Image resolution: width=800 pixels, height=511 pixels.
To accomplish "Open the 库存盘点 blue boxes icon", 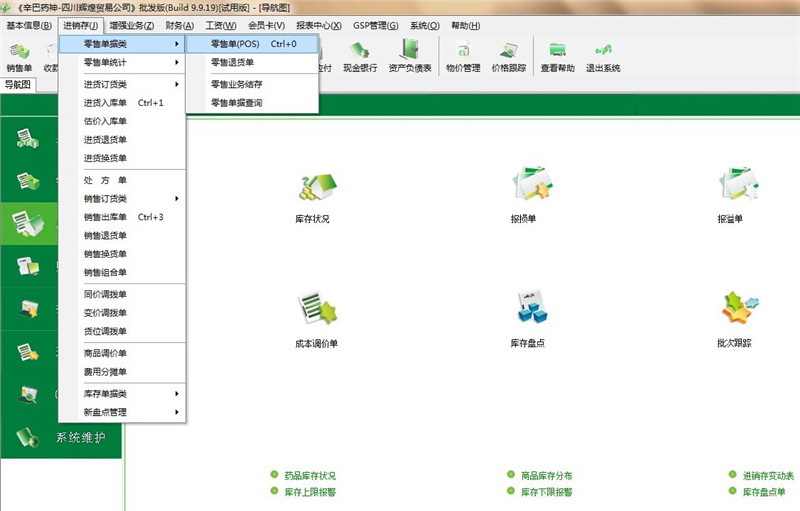I will click(x=532, y=306).
